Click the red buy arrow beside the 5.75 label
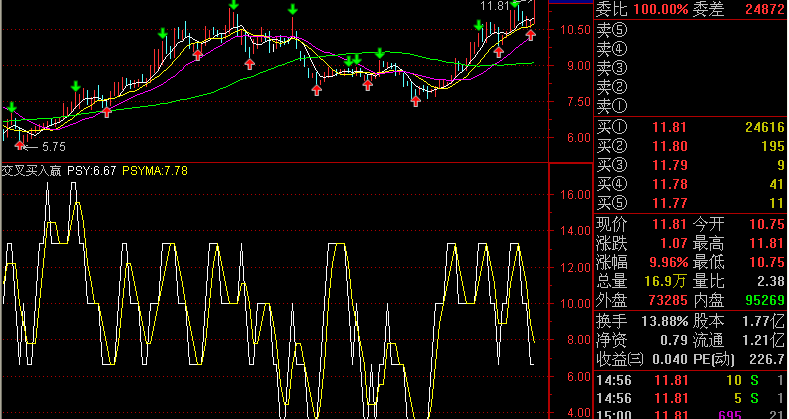 [19, 145]
